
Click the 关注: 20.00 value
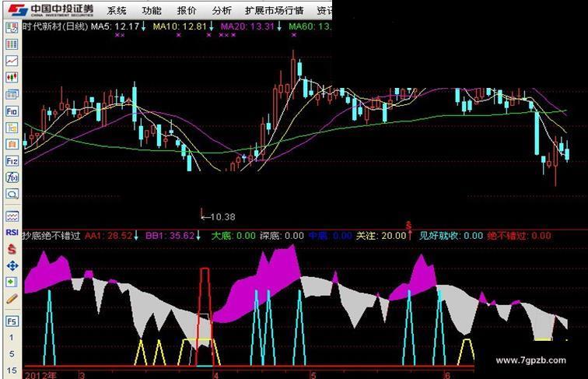click(x=381, y=236)
